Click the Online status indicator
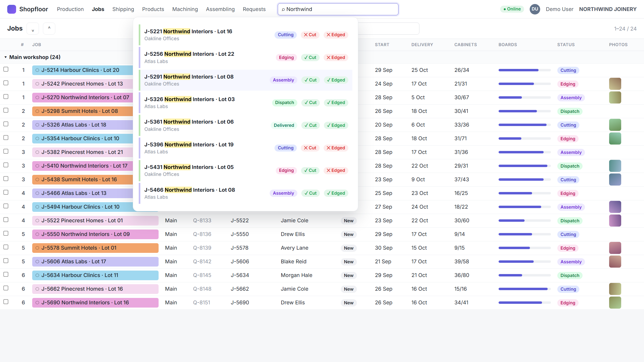 point(512,9)
